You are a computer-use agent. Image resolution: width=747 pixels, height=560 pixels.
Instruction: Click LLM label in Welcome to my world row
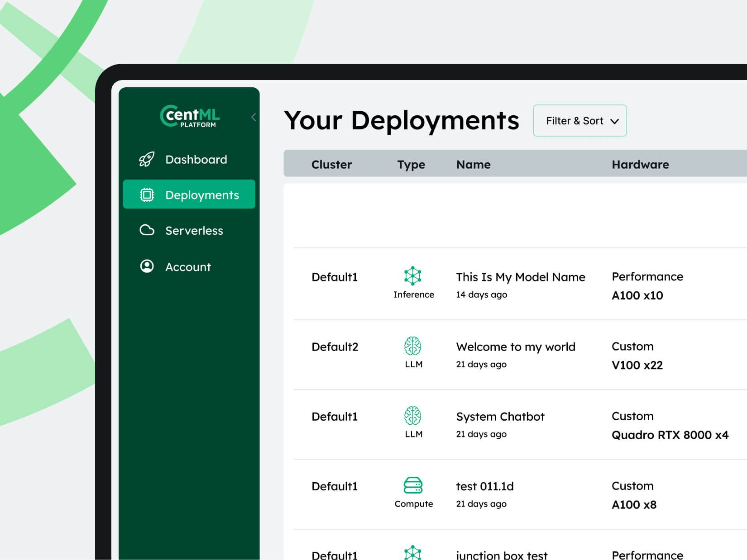click(x=414, y=364)
